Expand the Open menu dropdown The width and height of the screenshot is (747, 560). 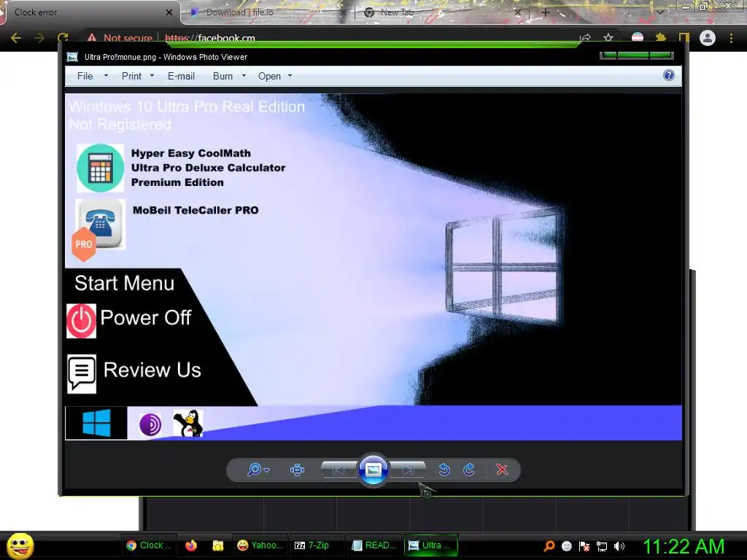275,76
